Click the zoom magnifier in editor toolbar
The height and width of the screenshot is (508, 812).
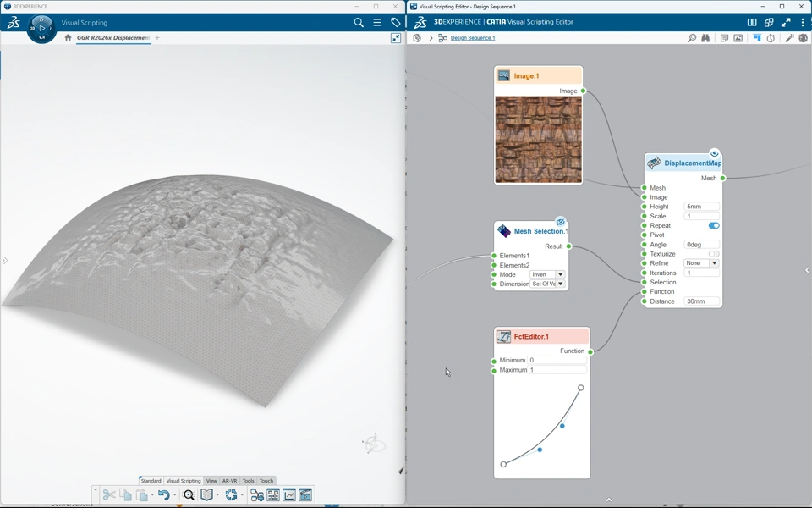(692, 38)
